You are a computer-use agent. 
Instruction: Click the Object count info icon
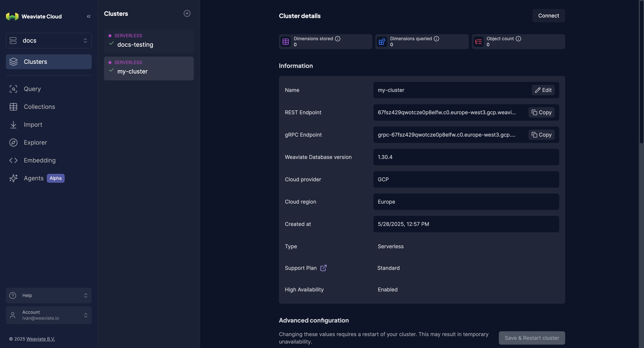(x=519, y=39)
